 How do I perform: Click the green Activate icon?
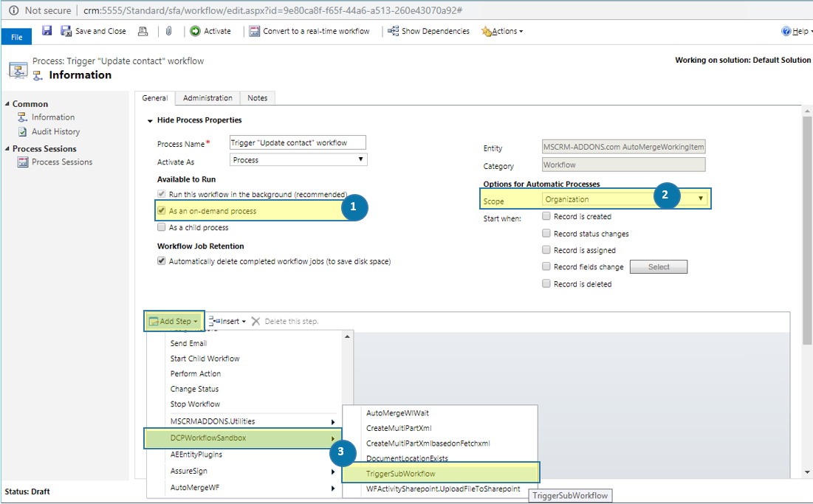point(195,31)
